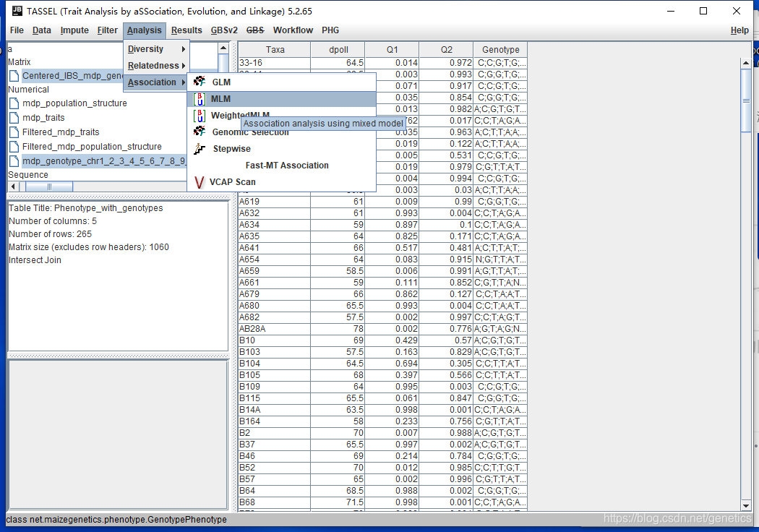
Task: Open the Help menu
Action: point(739,30)
